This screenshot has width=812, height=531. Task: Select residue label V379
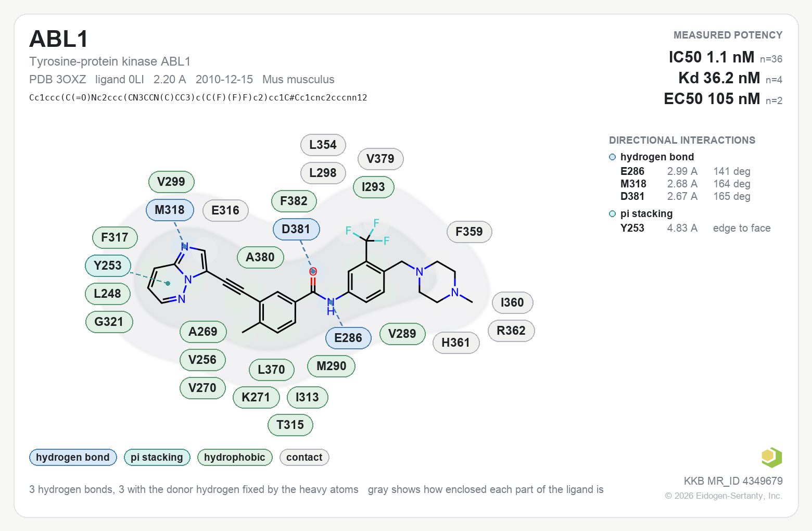click(x=380, y=159)
